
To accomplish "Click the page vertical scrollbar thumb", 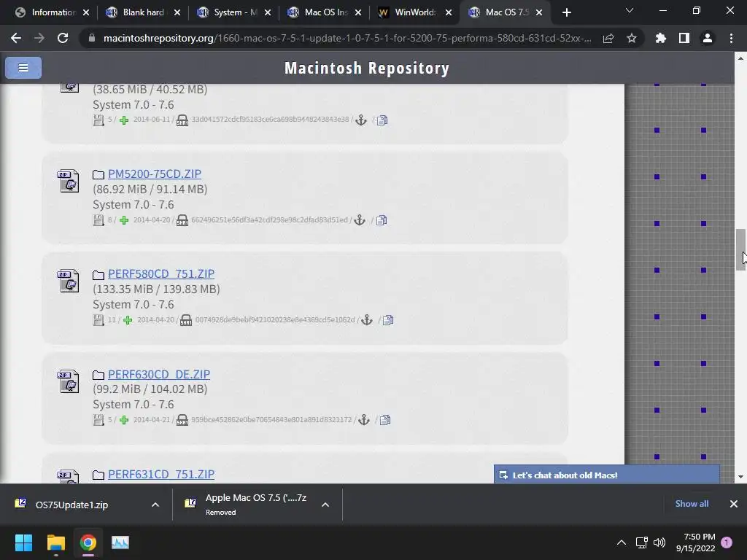I will (x=740, y=249).
